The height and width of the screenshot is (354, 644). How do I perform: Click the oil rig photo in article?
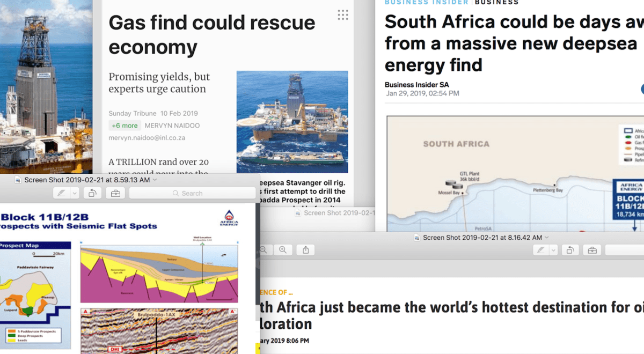292,122
